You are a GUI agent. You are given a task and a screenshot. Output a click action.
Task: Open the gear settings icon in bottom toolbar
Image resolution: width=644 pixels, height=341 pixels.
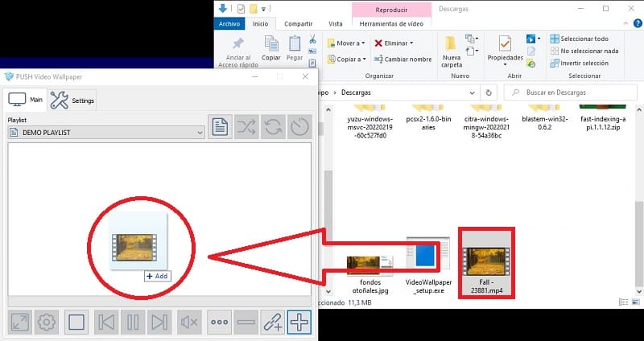click(x=47, y=323)
